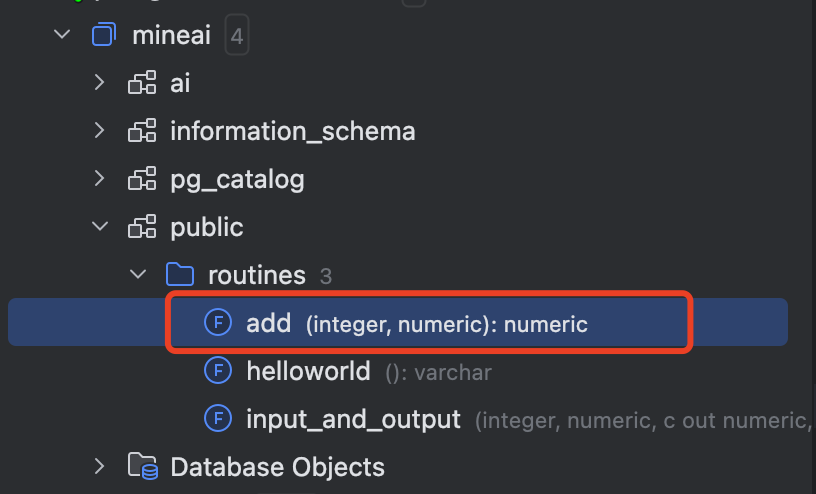
Task: Expand the Database Objects node
Action: click(99, 467)
